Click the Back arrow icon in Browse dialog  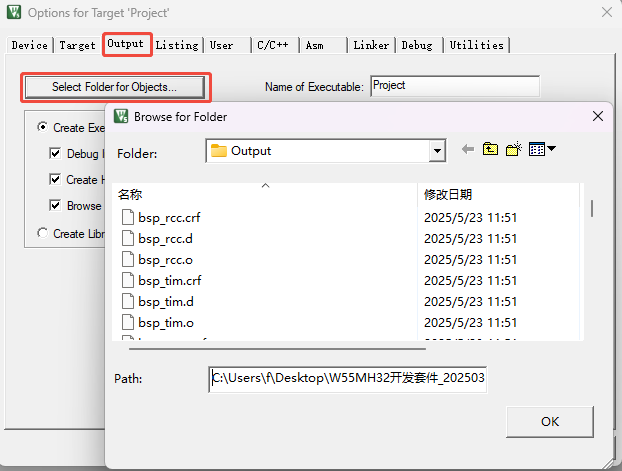click(467, 150)
